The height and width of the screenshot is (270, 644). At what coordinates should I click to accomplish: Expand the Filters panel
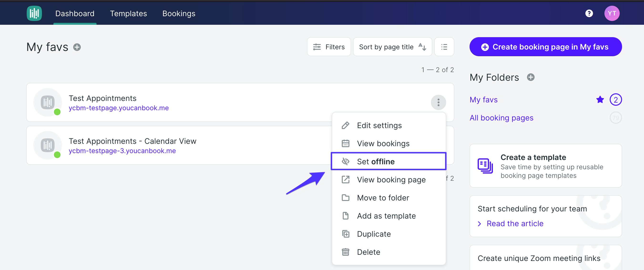329,47
